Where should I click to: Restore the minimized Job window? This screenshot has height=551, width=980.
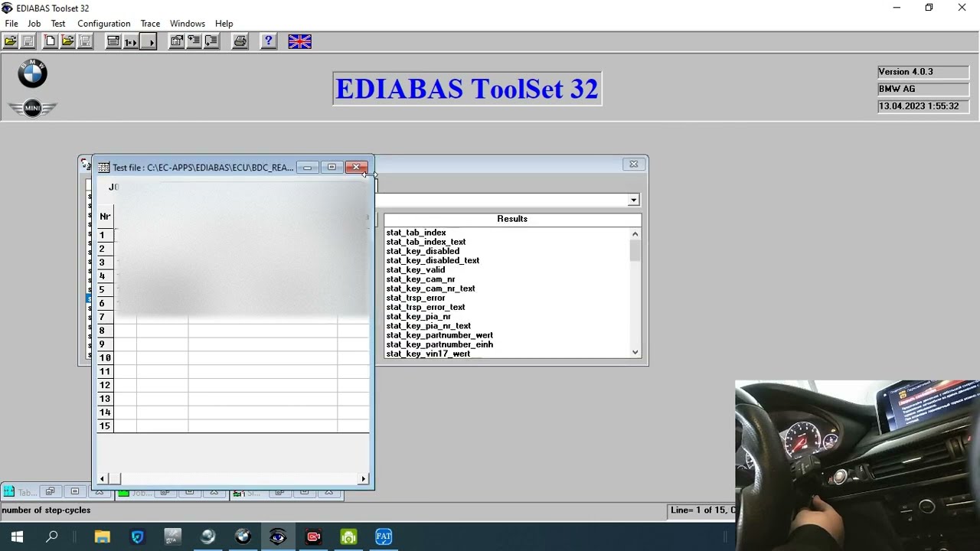pos(165,492)
